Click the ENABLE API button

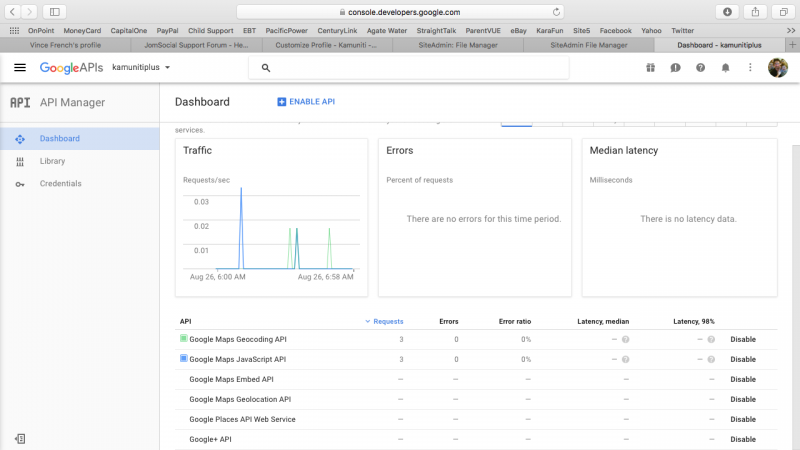tap(306, 102)
